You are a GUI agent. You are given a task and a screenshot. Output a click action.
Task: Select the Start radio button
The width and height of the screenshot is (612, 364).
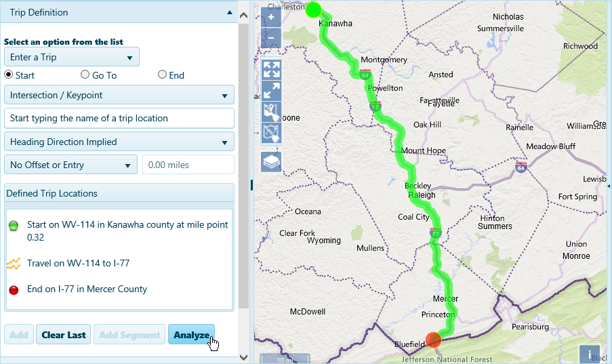click(x=9, y=75)
